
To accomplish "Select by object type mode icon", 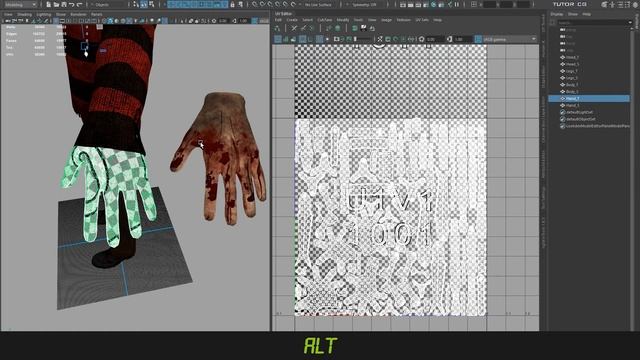I will tap(144, 4).
